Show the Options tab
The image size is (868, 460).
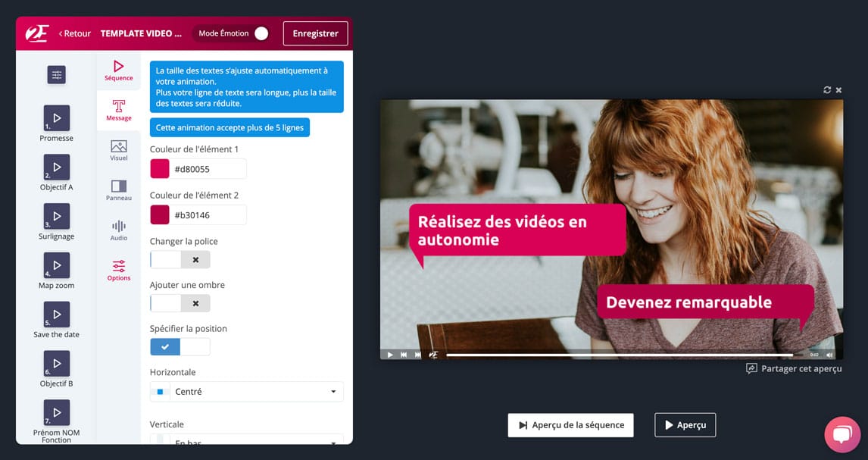(x=118, y=271)
